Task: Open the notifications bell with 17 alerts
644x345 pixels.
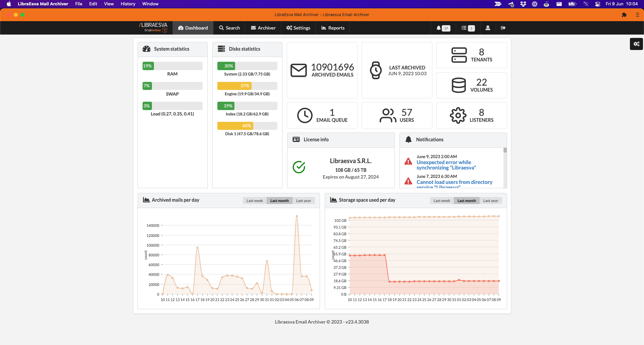Action: point(443,28)
